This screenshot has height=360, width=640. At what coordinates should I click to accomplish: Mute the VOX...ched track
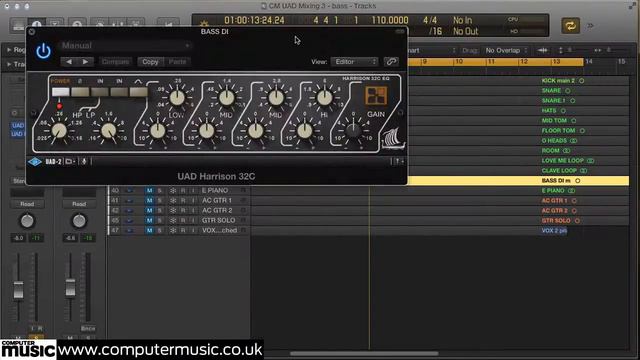click(x=149, y=231)
